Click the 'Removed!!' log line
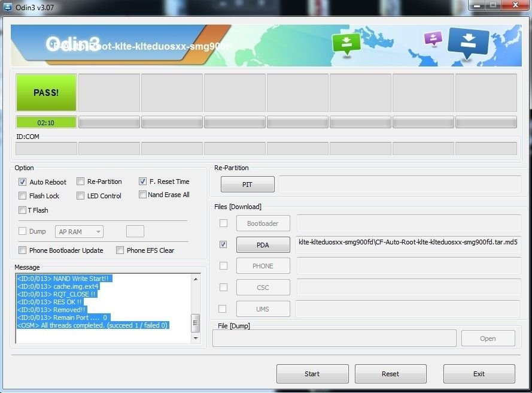Screen dimensions: 532x393 pyautogui.click(x=51, y=310)
